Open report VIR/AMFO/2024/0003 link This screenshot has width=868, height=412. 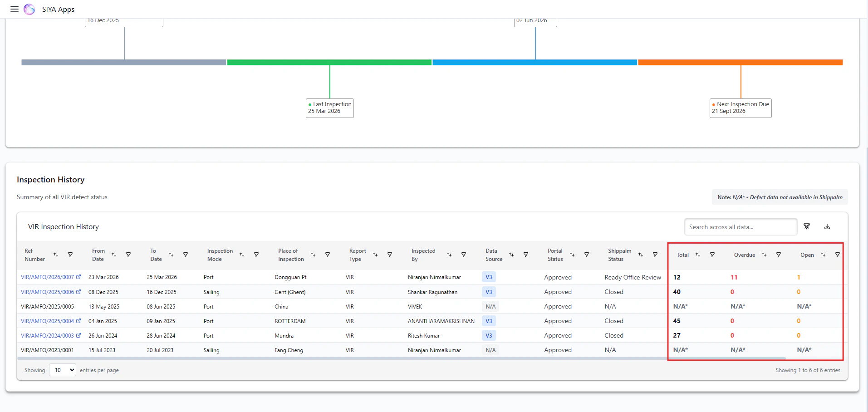coord(50,335)
